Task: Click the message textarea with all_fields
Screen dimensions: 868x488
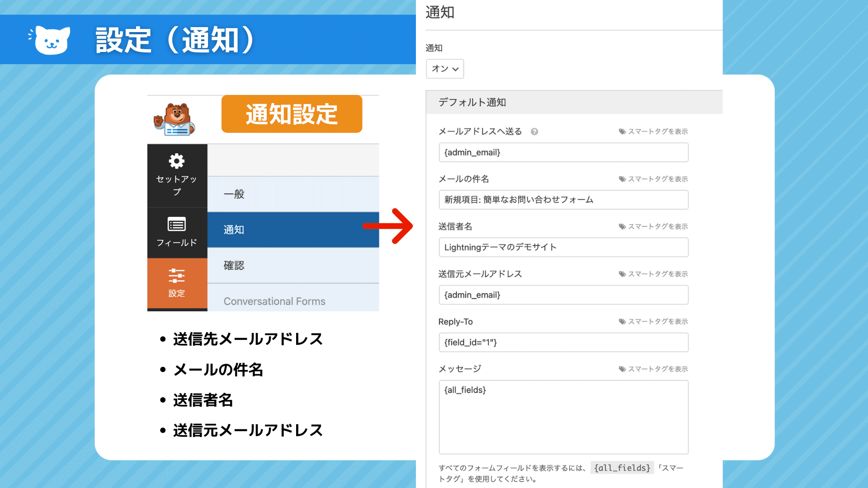Action: click(563, 417)
